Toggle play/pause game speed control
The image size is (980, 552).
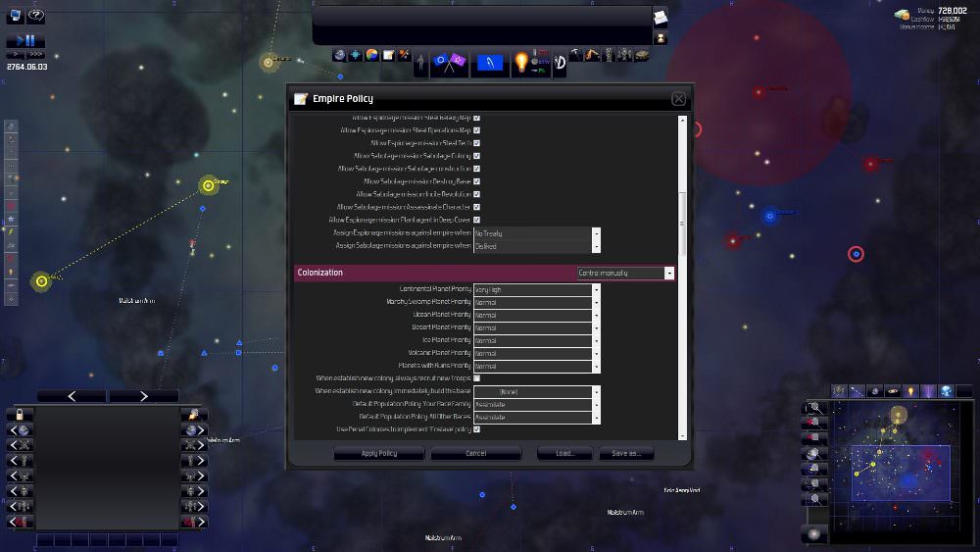25,40
